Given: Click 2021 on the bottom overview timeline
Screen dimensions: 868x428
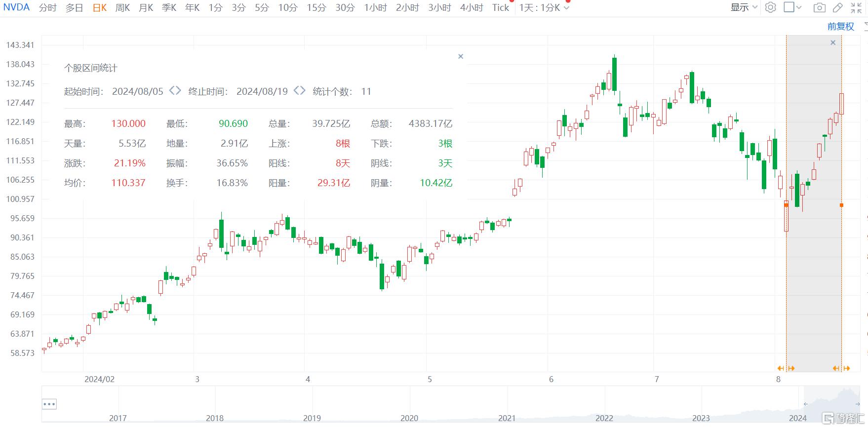Looking at the screenshot, I should click(x=507, y=418).
